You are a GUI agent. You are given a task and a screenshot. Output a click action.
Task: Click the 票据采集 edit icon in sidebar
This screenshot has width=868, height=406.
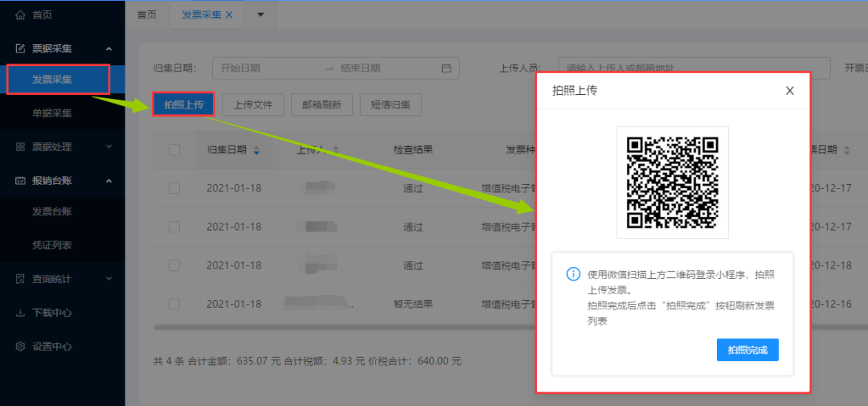click(x=20, y=49)
